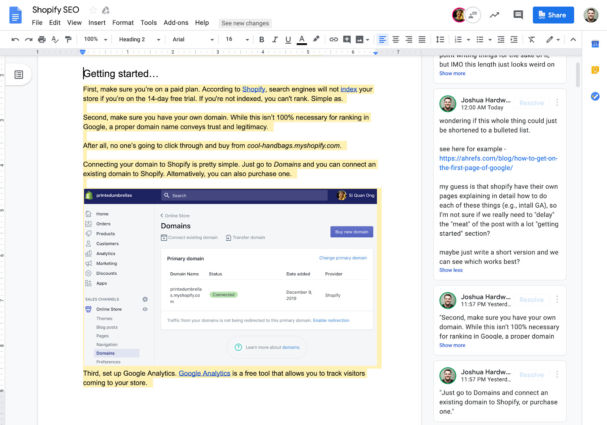Open the zoom level dropdown
607x425 pixels.
click(x=97, y=39)
